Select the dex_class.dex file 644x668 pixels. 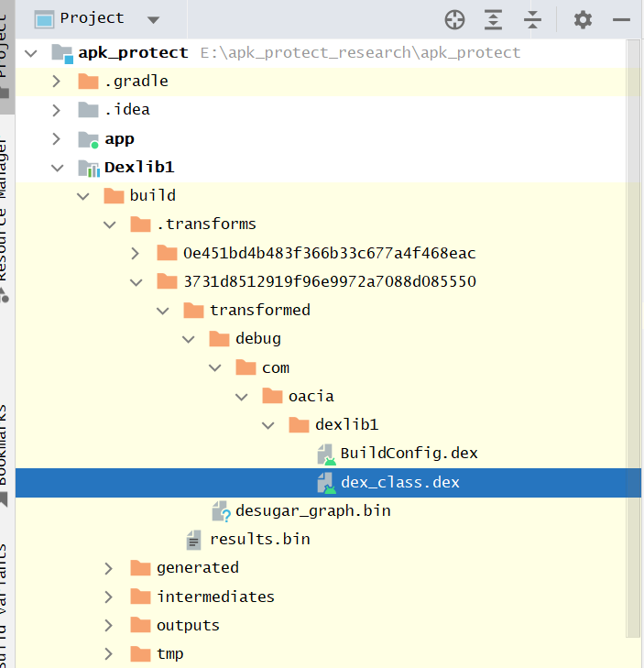click(x=399, y=482)
